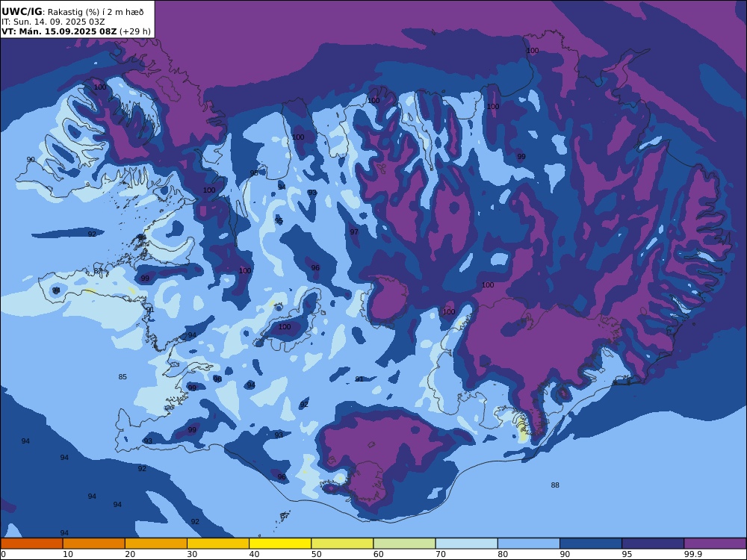Select the '10' legend tick label
Viewport: 747px width, 560px height.
pyautogui.click(x=68, y=554)
